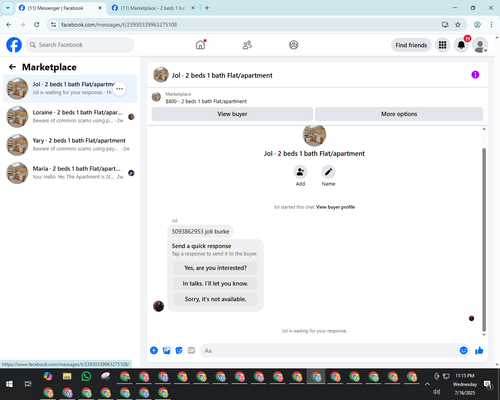Open Chrome tab search dropdown
This screenshot has width=500, height=400.
coord(7,8)
